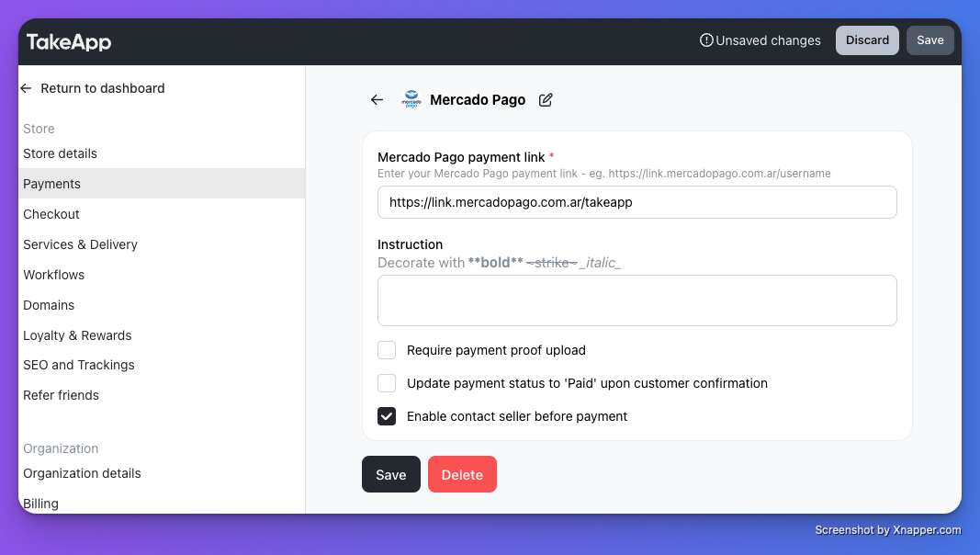Viewport: 980px width, 555px height.
Task: Click the Unsaved changes warning icon
Action: 706,40
